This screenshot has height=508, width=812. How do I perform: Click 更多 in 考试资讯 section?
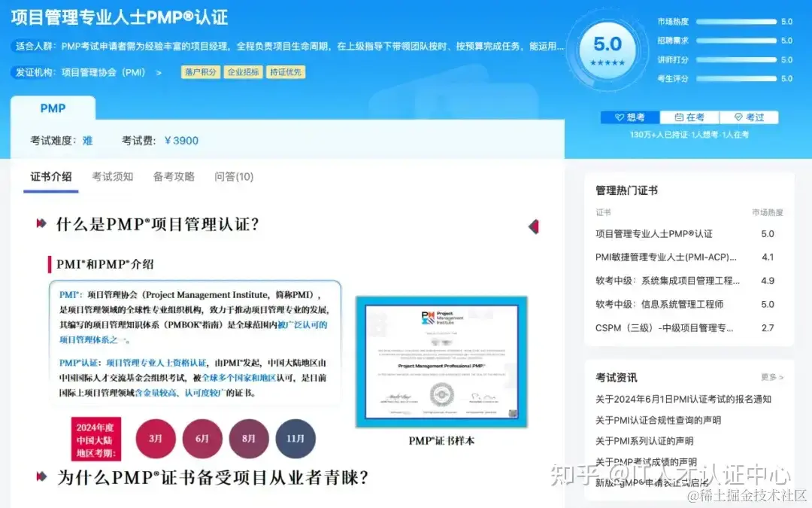click(x=772, y=377)
